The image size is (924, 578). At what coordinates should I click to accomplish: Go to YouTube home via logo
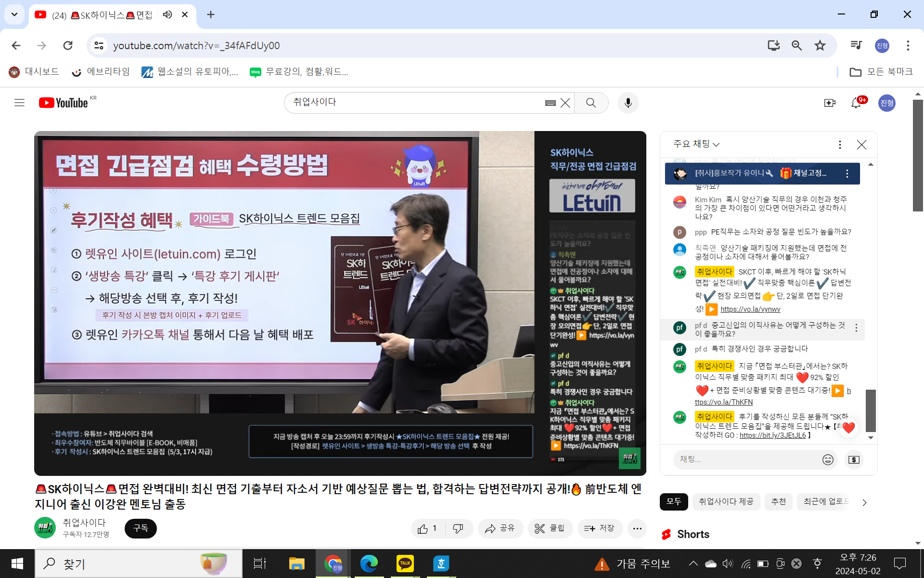64,103
